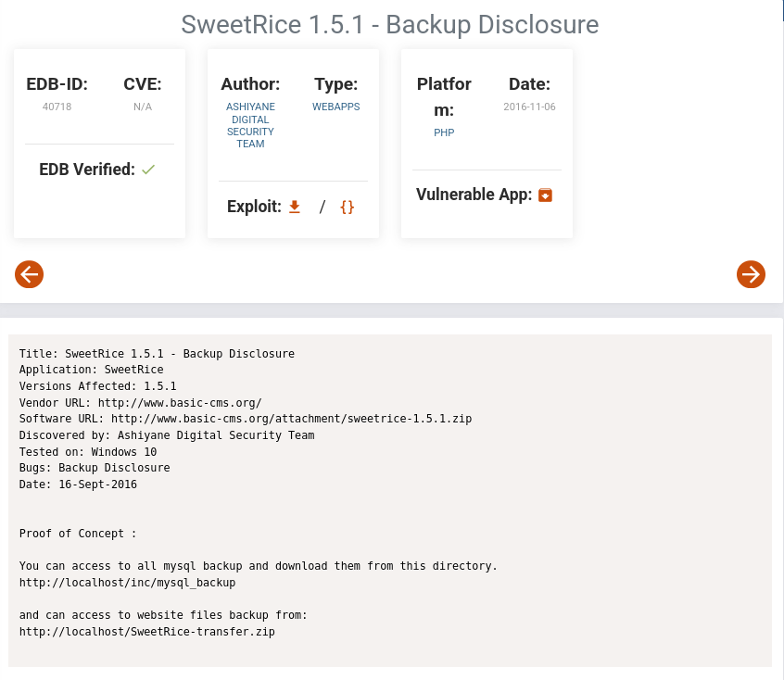Select EDB-ID value 40718
The image size is (784, 680).
[x=57, y=107]
